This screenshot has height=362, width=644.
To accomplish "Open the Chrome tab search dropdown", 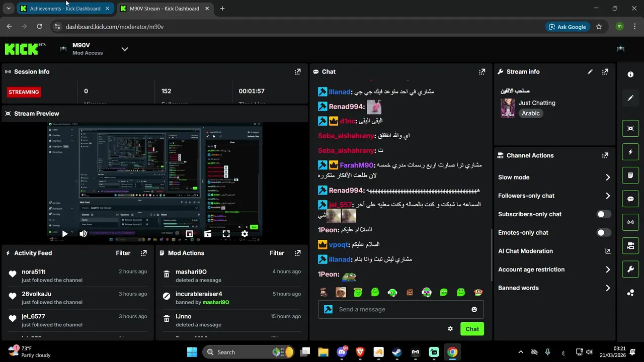I will (x=8, y=8).
